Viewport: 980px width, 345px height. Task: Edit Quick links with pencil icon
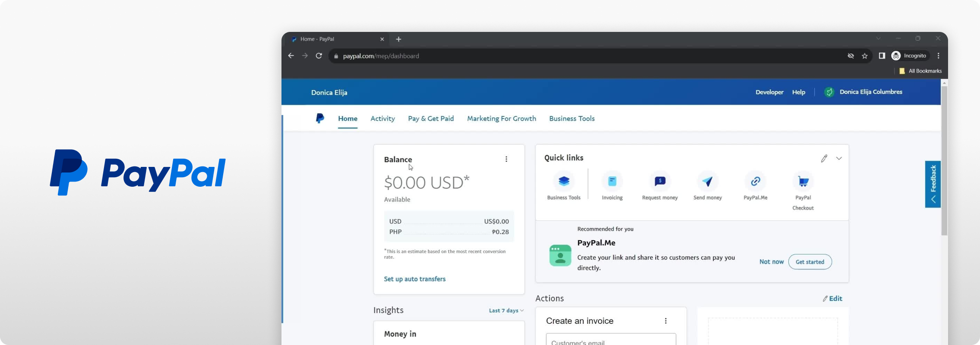(824, 158)
